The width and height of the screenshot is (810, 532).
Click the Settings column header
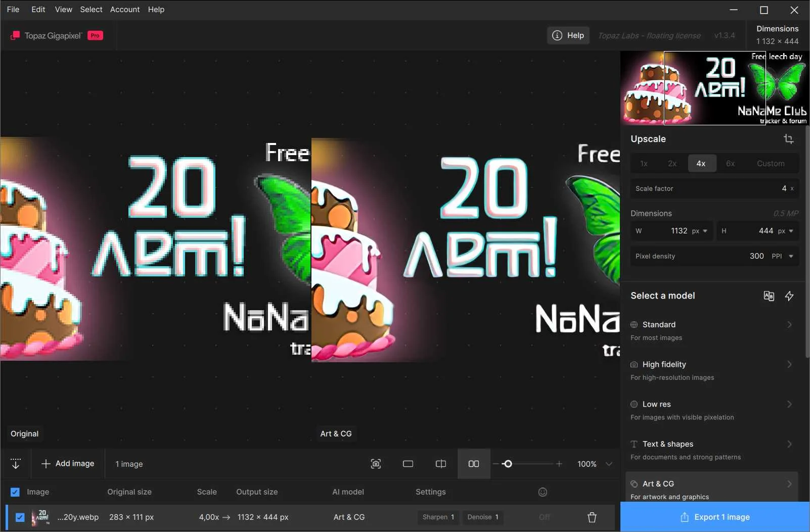(x=431, y=492)
